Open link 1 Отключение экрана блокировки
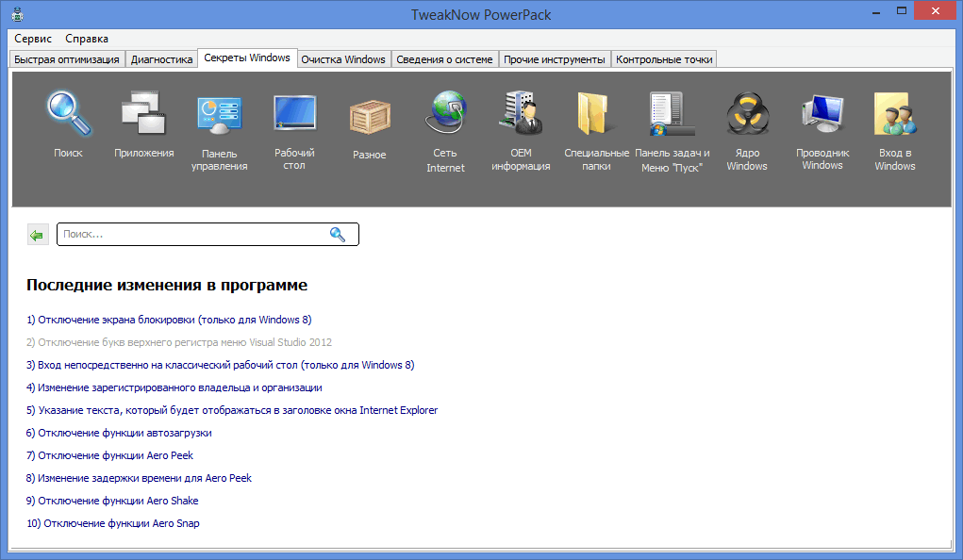Screen dimensions: 963x560 pyautogui.click(x=169, y=320)
